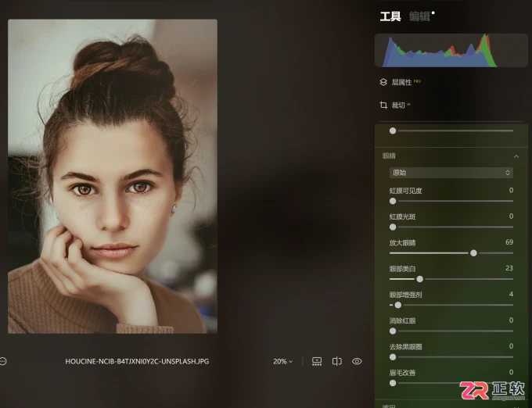Open the 原始 eye preset dropdown
532x408 pixels.
click(451, 173)
